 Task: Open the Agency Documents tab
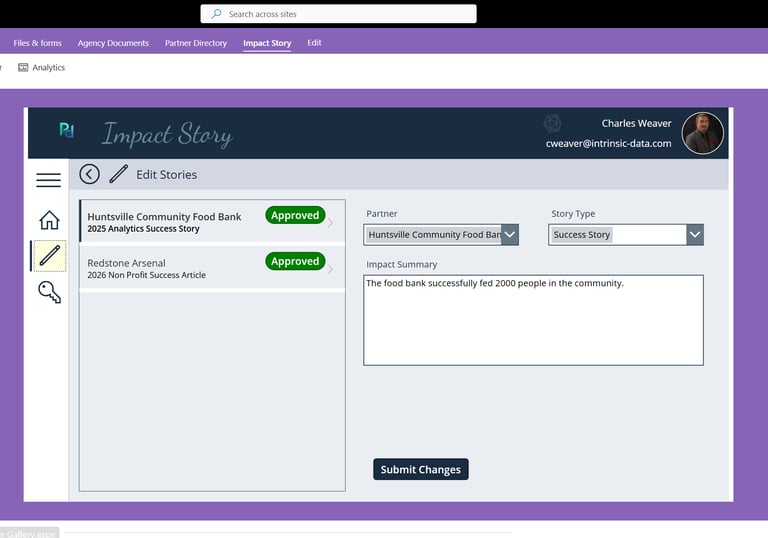click(113, 43)
